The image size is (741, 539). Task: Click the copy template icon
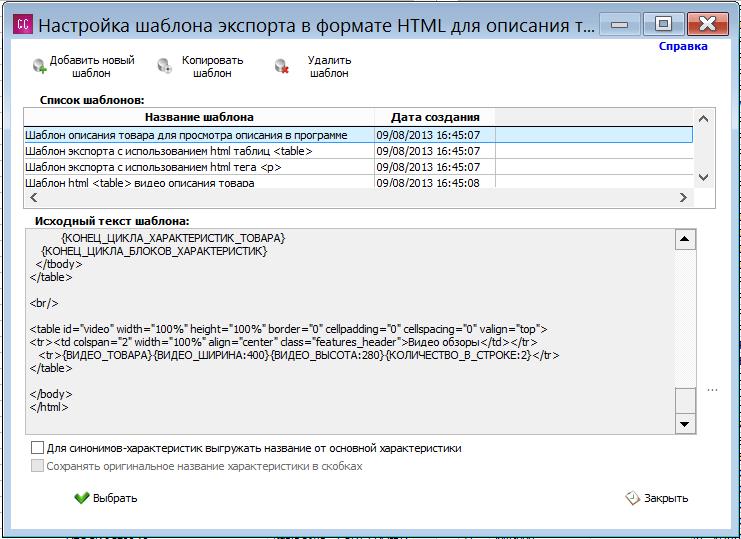click(164, 67)
